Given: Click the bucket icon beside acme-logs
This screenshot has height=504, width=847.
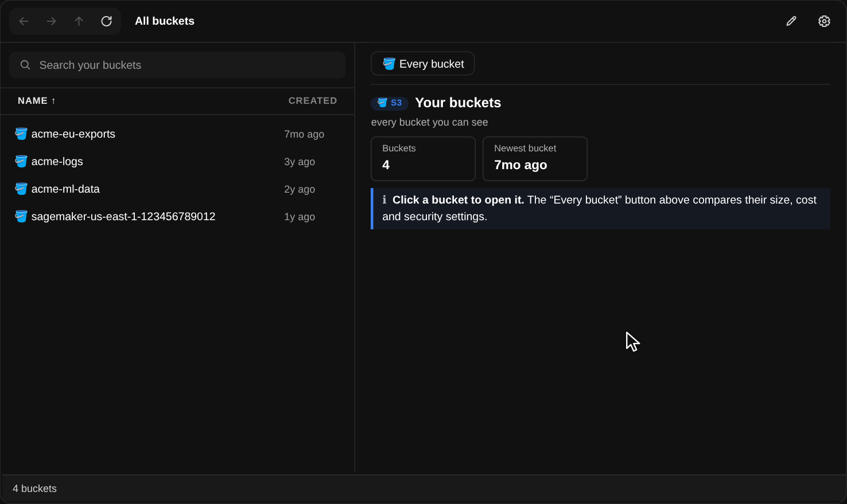Looking at the screenshot, I should [21, 161].
